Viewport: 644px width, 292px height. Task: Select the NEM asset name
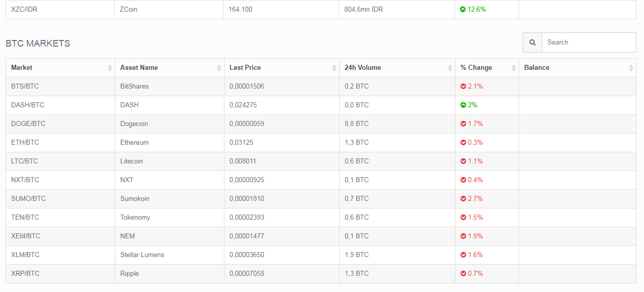pyautogui.click(x=127, y=236)
